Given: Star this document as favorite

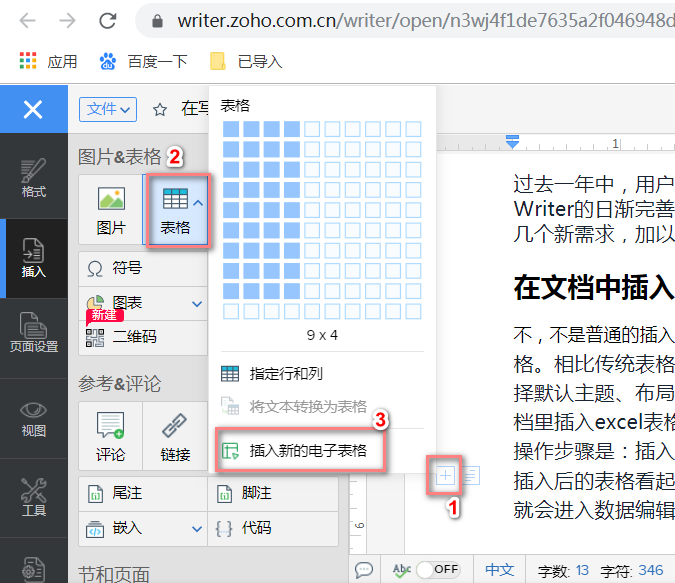Looking at the screenshot, I should click(160, 110).
